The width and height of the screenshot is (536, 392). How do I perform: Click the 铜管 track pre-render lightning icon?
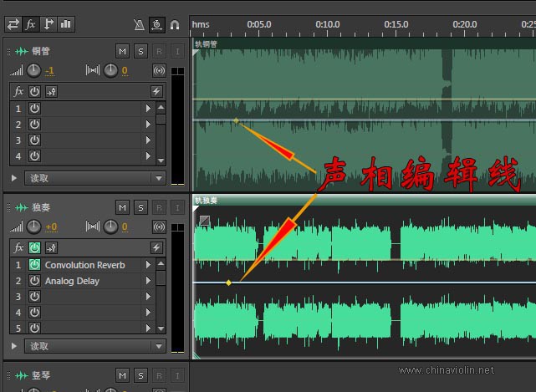(156, 91)
